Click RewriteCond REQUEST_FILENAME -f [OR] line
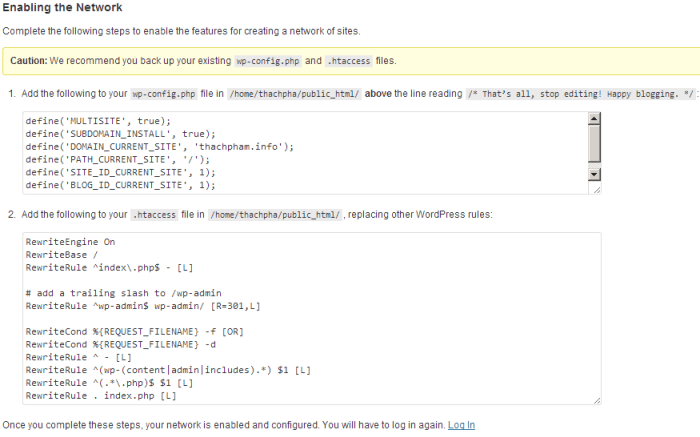 pos(134,332)
